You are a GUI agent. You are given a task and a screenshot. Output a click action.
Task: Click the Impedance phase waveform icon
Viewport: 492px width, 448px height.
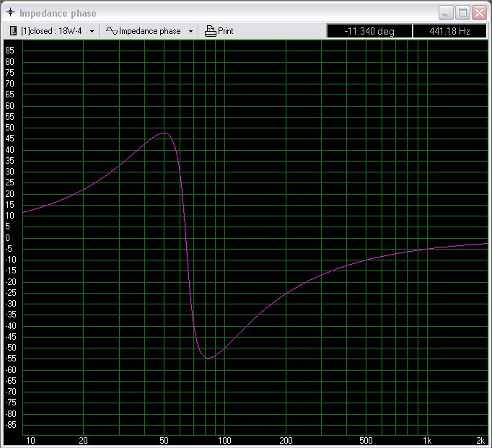[112, 31]
